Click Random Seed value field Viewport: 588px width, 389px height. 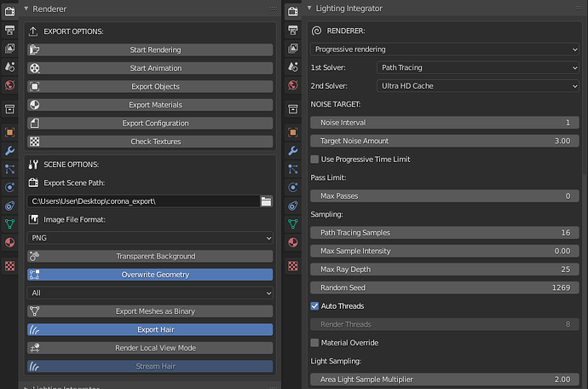tap(445, 288)
